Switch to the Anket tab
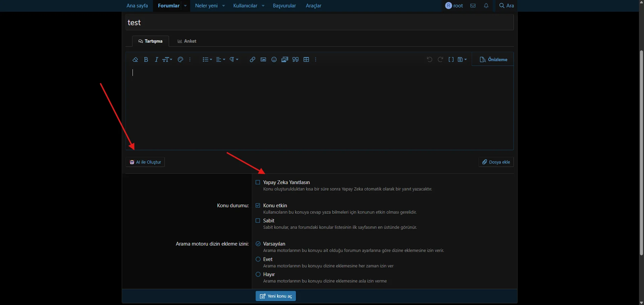 pyautogui.click(x=187, y=41)
